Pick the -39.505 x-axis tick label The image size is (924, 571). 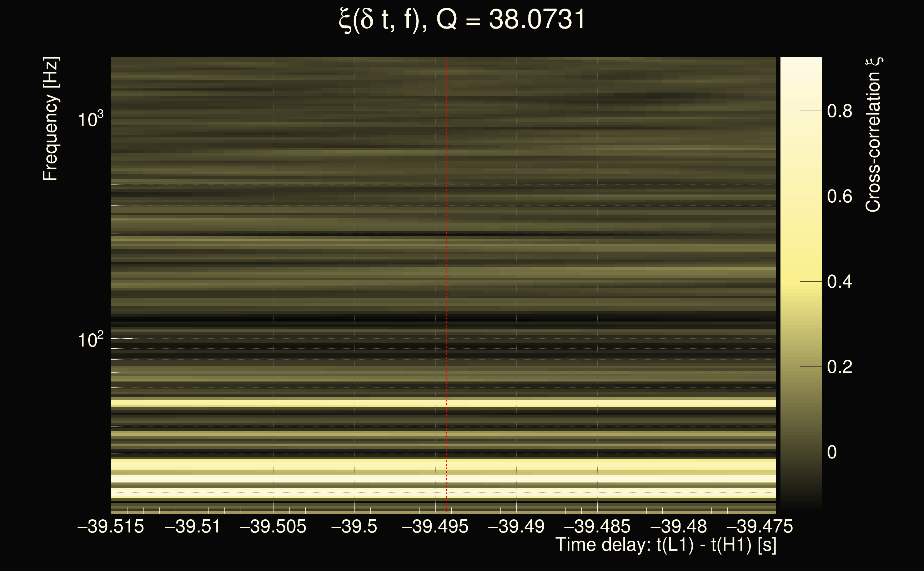[273, 527]
